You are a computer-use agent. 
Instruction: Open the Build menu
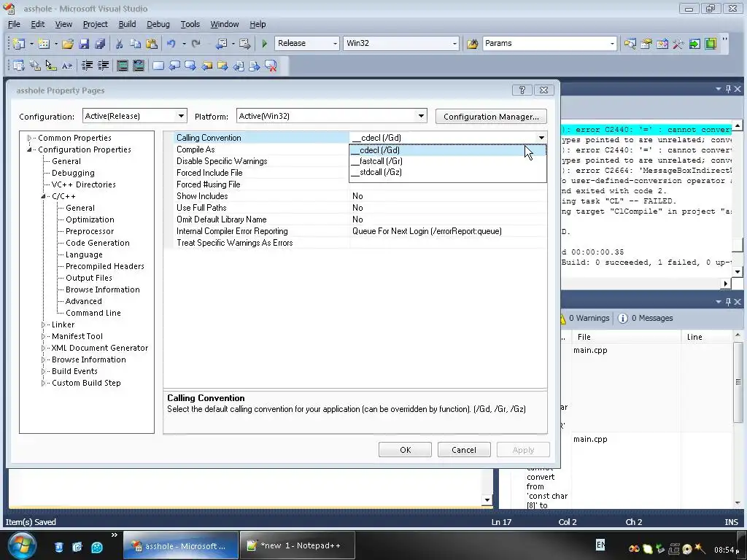(127, 24)
